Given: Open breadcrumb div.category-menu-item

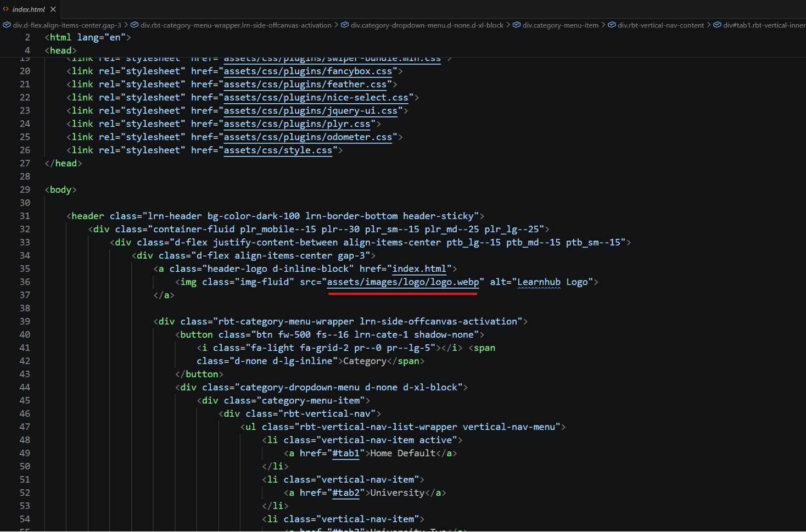Looking at the screenshot, I should click(556, 25).
